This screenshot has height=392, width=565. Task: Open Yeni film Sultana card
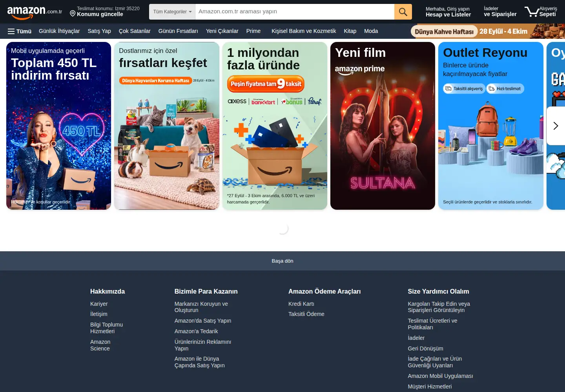point(383,126)
